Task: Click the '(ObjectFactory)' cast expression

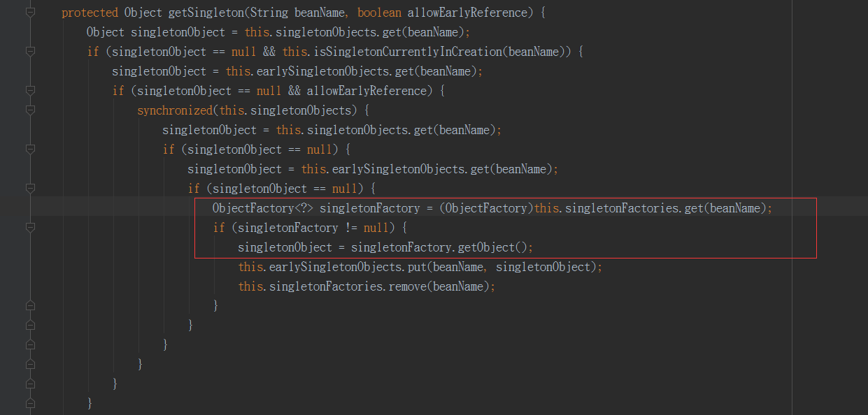Action: coord(487,208)
